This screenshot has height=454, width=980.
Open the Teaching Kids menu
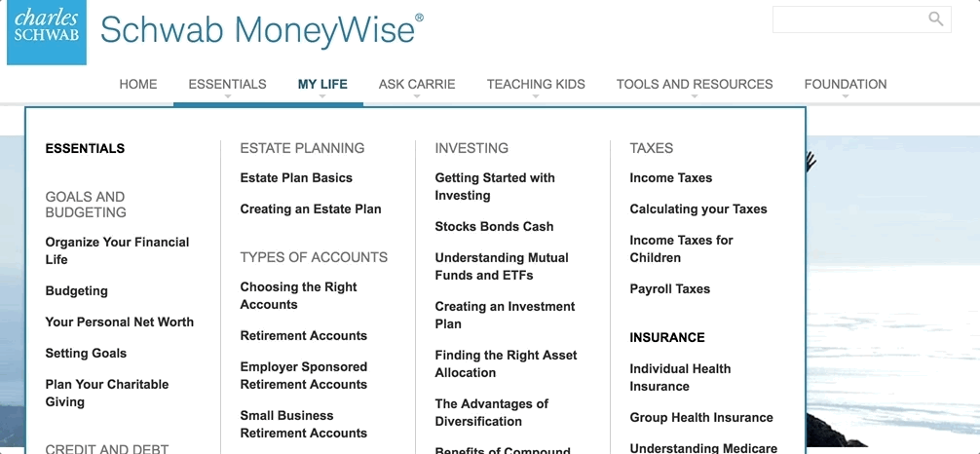click(536, 84)
